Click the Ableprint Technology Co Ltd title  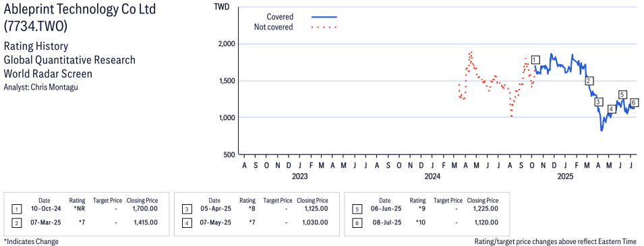[x=80, y=9]
